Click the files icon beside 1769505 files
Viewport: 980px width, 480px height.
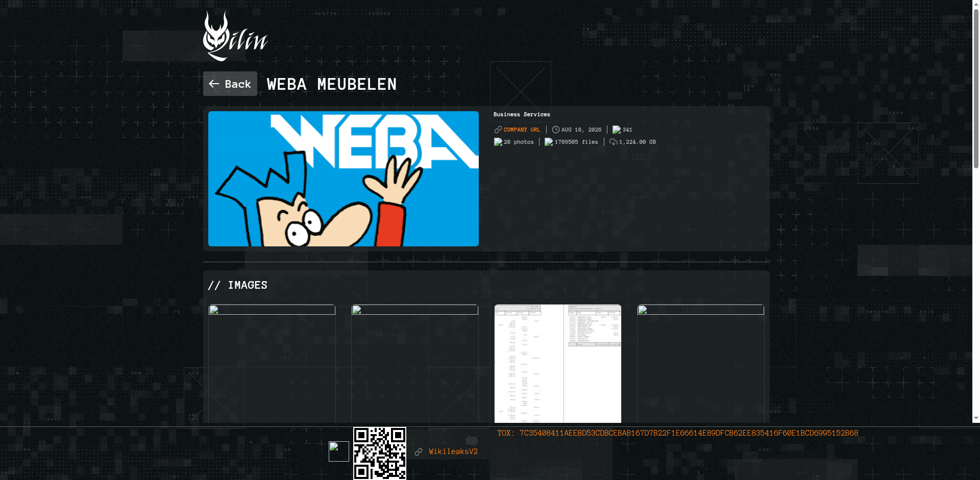549,142
